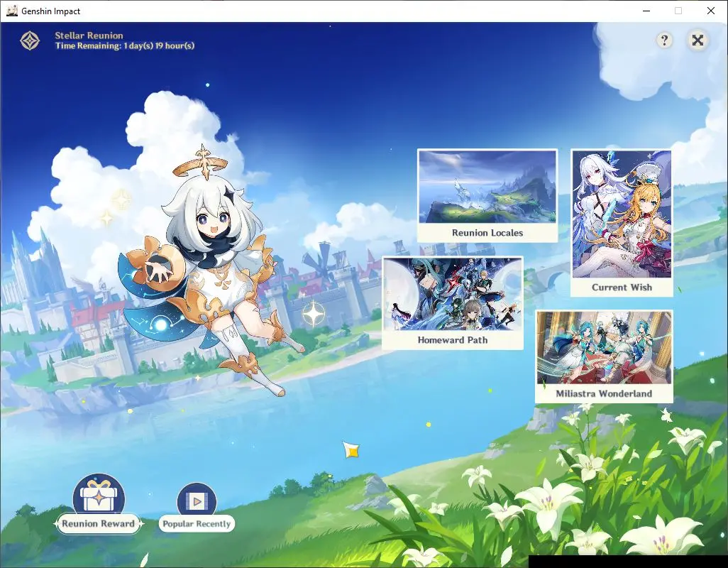The width and height of the screenshot is (728, 568).
Task: Click the yellow star game cursor
Action: 351,450
